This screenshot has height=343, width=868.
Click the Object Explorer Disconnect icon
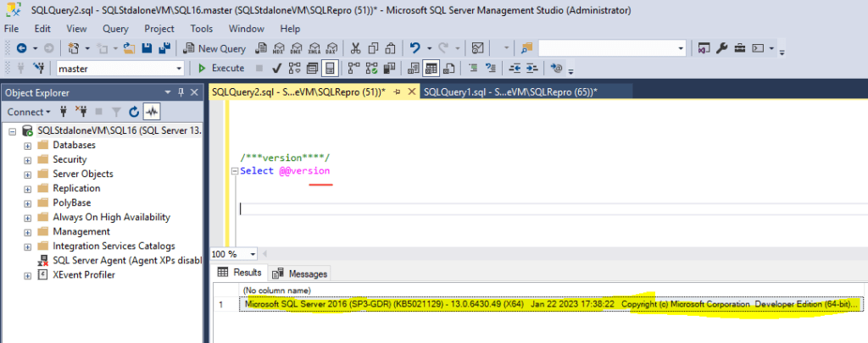[81, 112]
